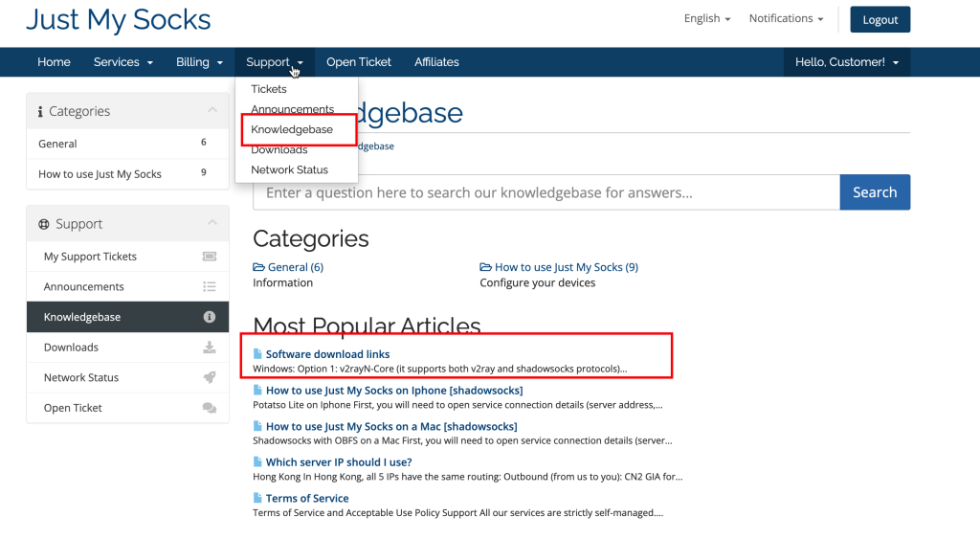Open the General (6) category link

pyautogui.click(x=296, y=267)
